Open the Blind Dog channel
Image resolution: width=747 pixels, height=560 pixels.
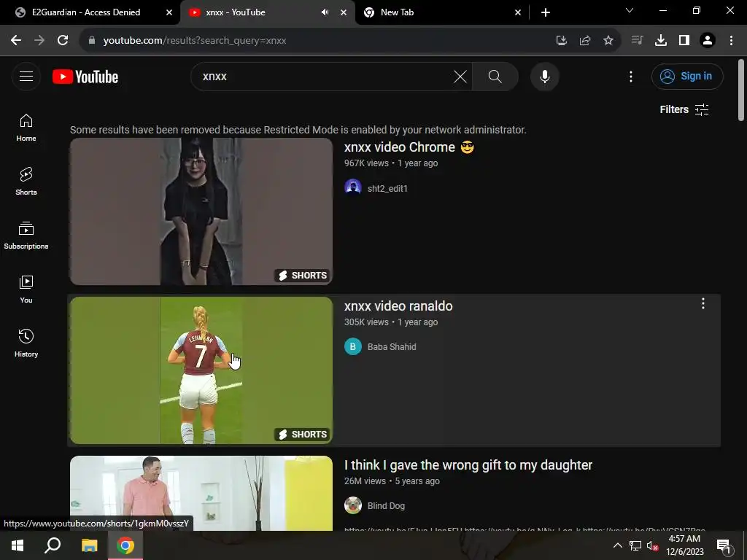[x=386, y=506]
